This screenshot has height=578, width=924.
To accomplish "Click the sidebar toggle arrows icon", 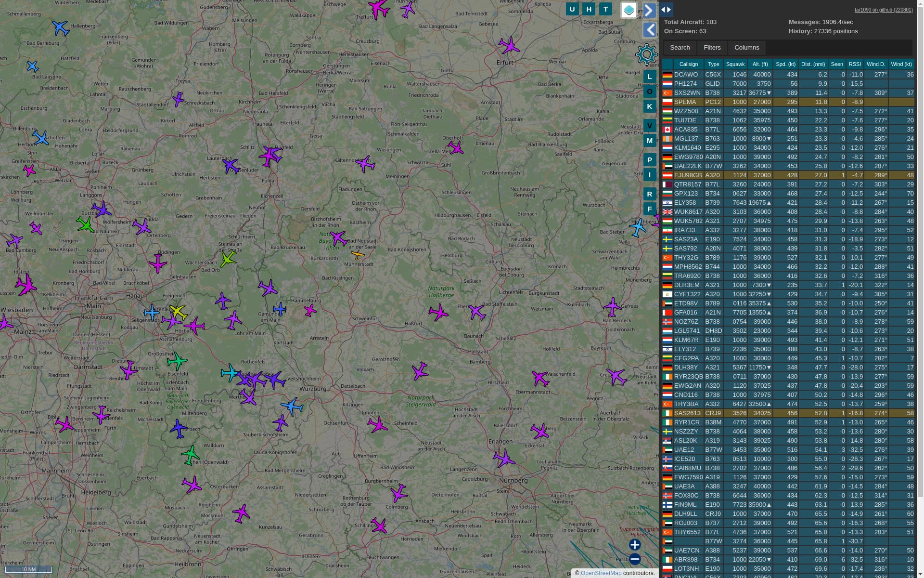I will tap(666, 10).
